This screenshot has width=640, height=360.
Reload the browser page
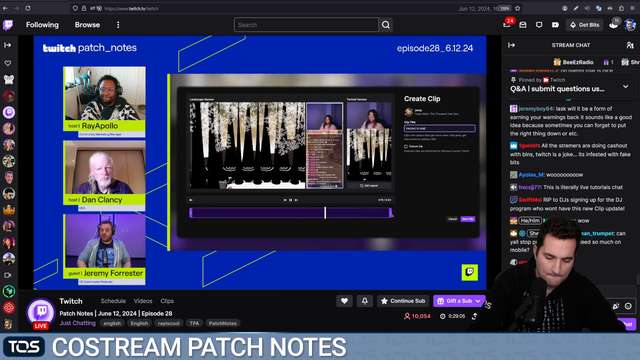pos(28,8)
